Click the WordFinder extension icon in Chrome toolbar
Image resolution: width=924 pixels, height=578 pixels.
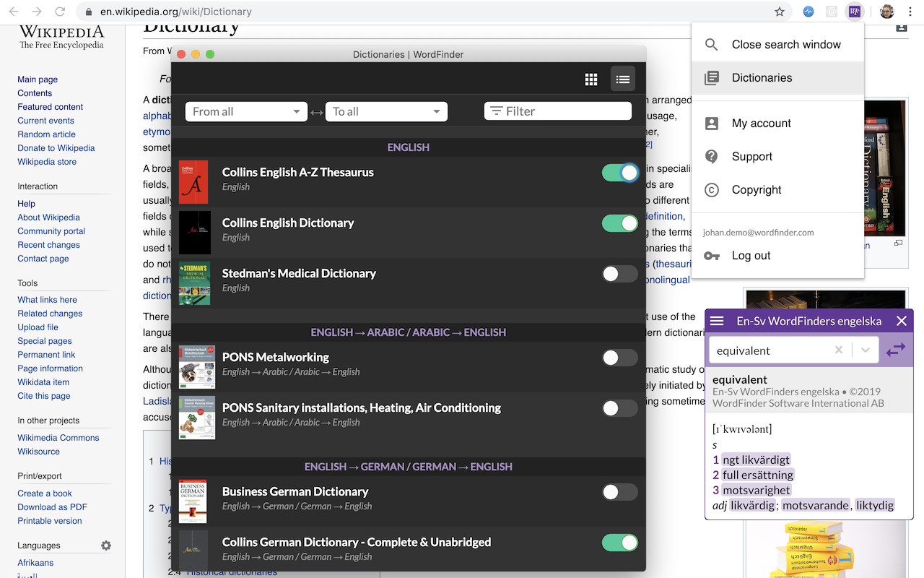point(855,12)
